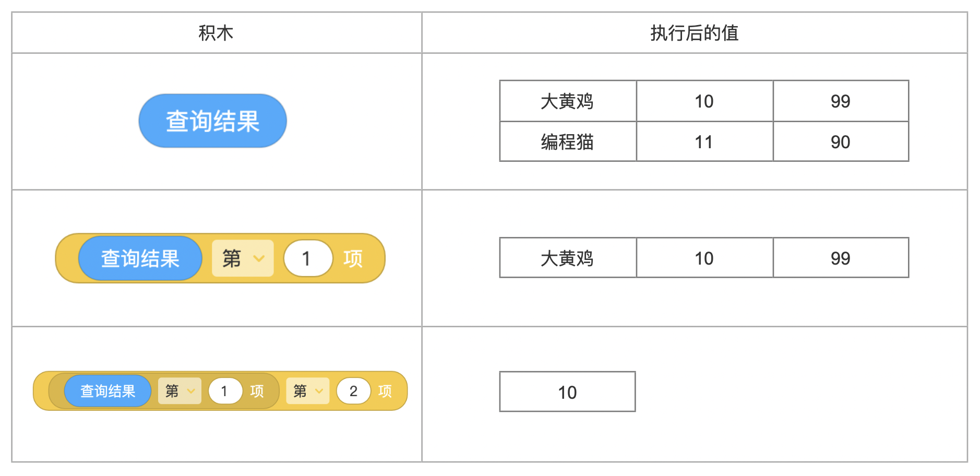The height and width of the screenshot is (476, 980).
Task: Select the cell containing 90
Action: [840, 142]
